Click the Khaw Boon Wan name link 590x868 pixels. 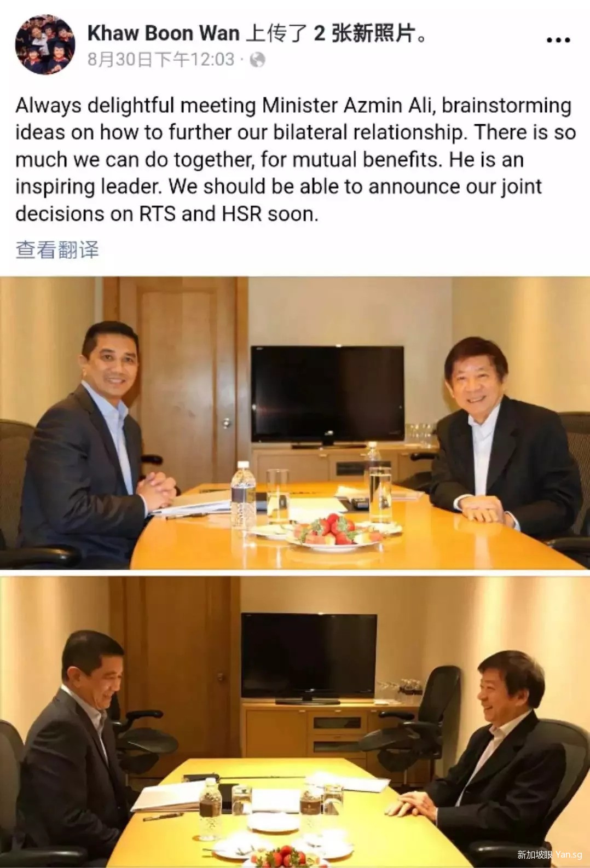163,33
